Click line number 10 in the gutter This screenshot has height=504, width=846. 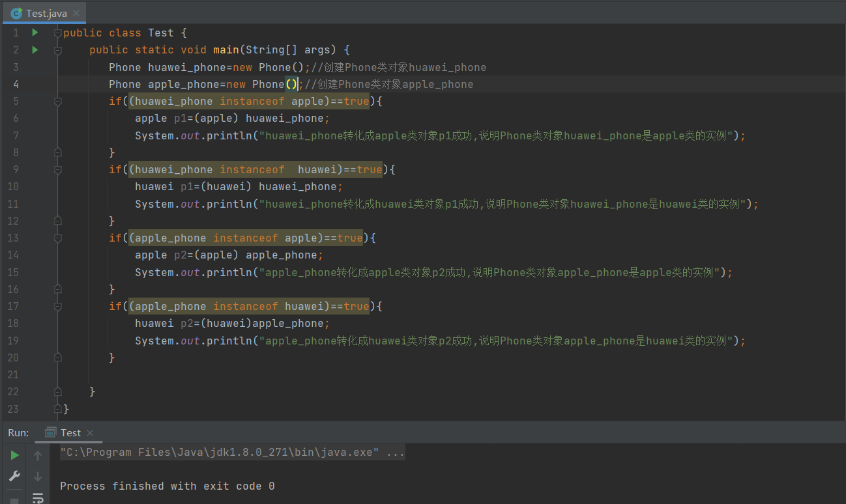[13, 186]
